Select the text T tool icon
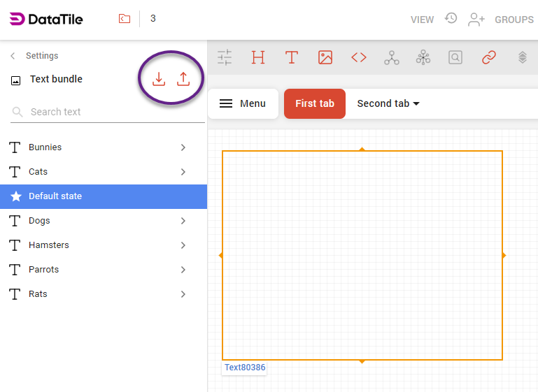 pyautogui.click(x=292, y=58)
